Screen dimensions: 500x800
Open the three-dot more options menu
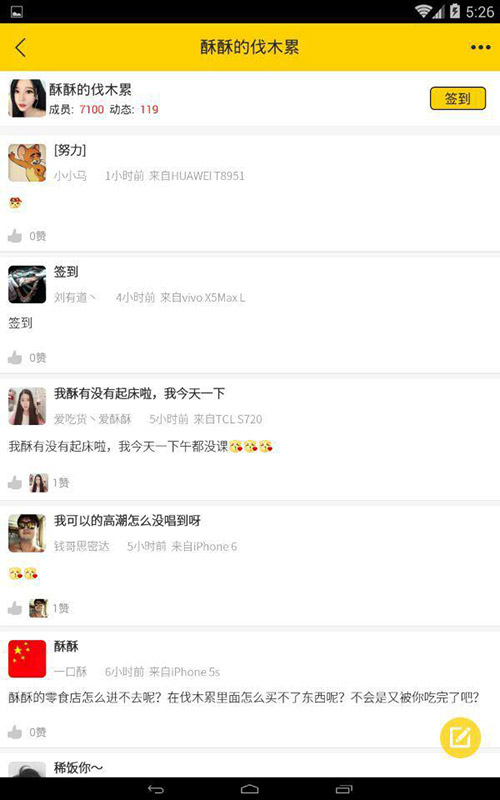point(480,47)
